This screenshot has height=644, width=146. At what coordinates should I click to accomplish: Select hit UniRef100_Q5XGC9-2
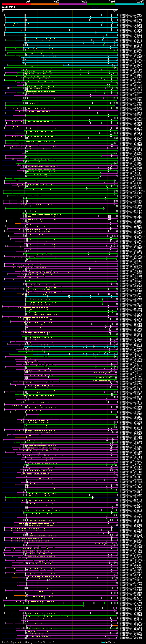(x=132, y=191)
